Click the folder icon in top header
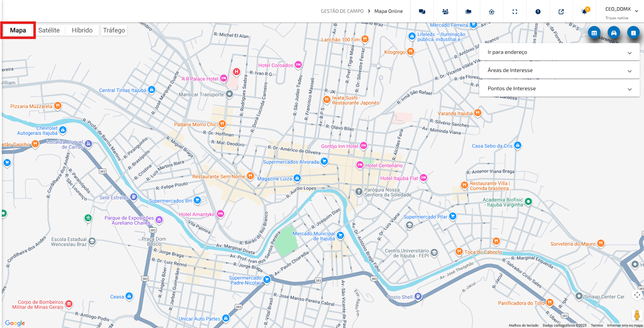Viewport: 644px width, 328px height. [468, 11]
